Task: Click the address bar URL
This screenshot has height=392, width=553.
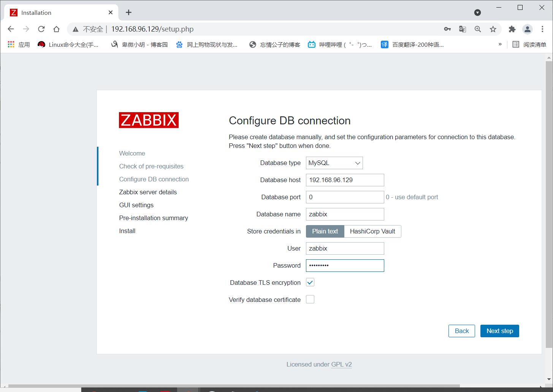Action: [x=152, y=29]
